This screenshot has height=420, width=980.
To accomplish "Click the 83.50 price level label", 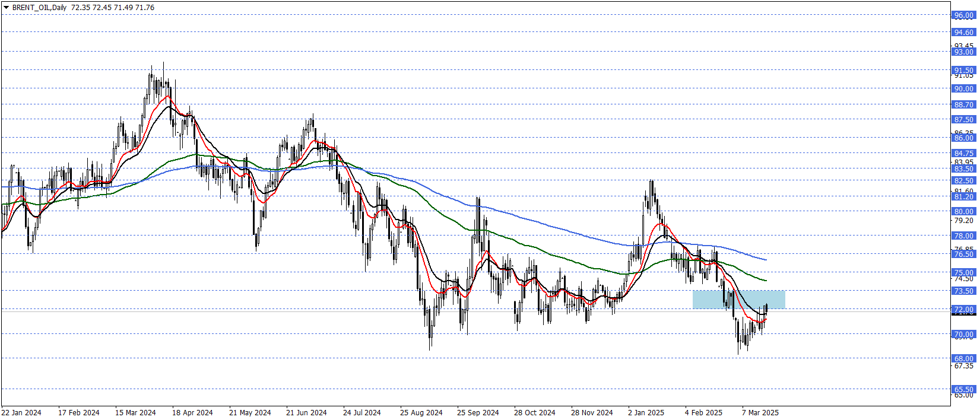I will coord(964,169).
